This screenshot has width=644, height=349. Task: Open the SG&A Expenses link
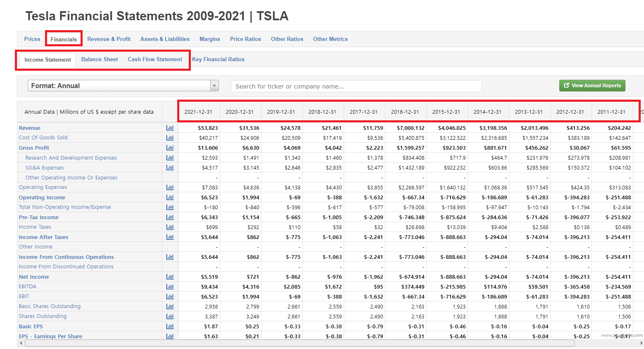pos(45,167)
